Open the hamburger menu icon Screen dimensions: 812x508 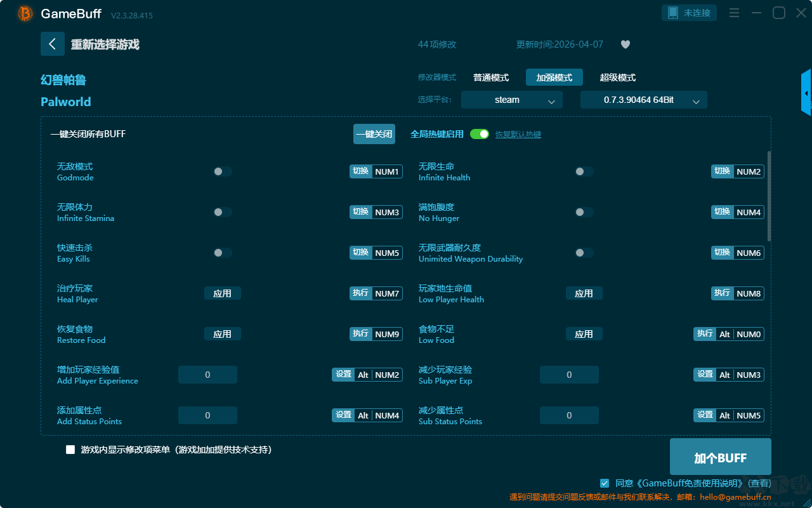[x=734, y=13]
